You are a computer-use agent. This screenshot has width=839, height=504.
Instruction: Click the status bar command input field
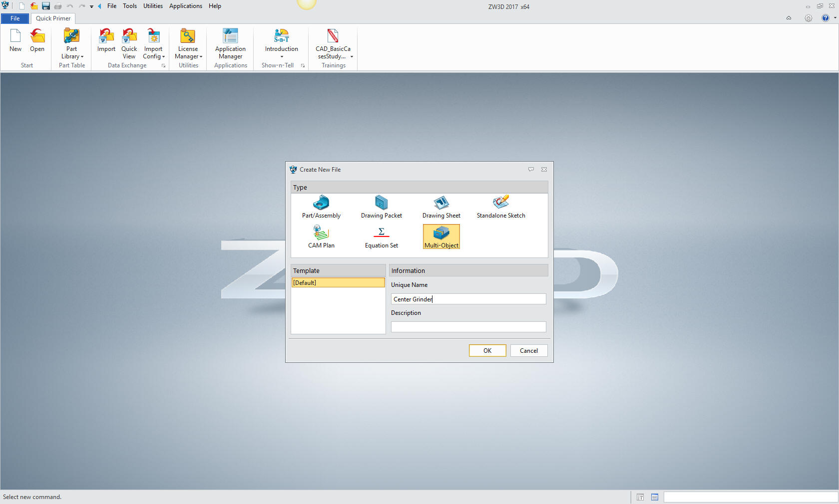tap(751, 497)
